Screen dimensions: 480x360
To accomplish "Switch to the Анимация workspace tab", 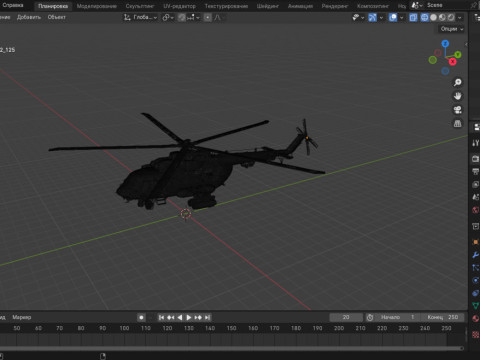I will [300, 6].
